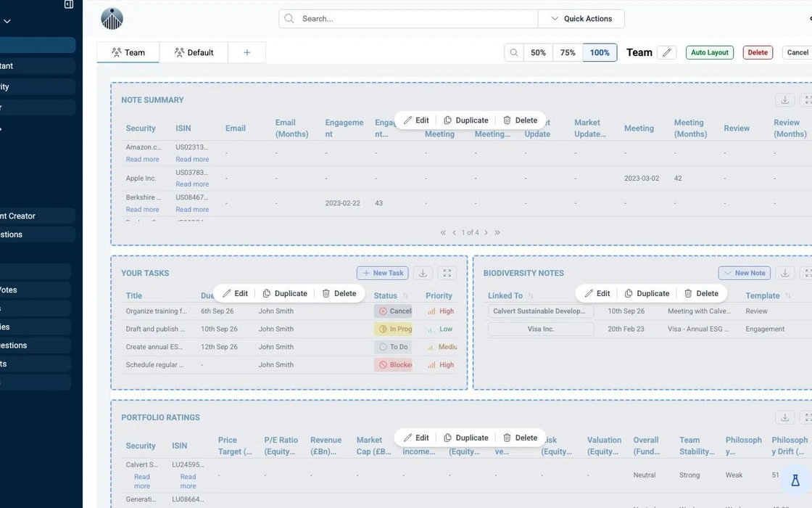812x508 pixels.
Task: Download the Biodiversity Notes table
Action: coord(785,273)
